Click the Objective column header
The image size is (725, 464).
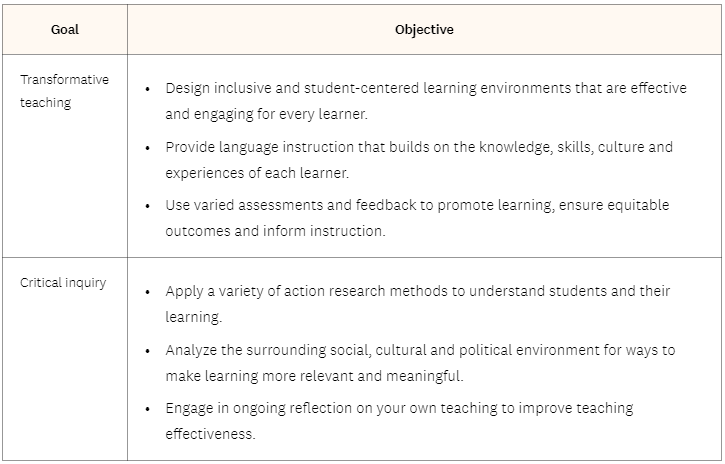click(424, 30)
